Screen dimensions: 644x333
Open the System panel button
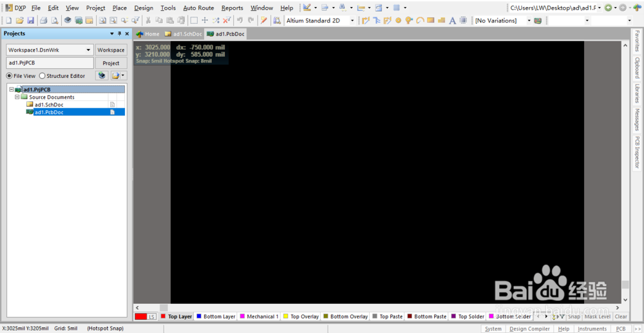tap(493, 329)
